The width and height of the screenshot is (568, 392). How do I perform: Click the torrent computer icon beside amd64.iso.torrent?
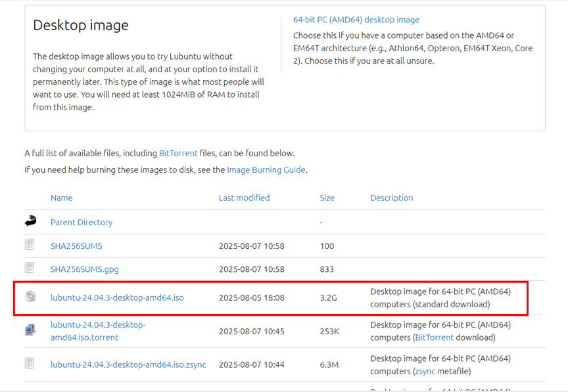click(x=30, y=330)
